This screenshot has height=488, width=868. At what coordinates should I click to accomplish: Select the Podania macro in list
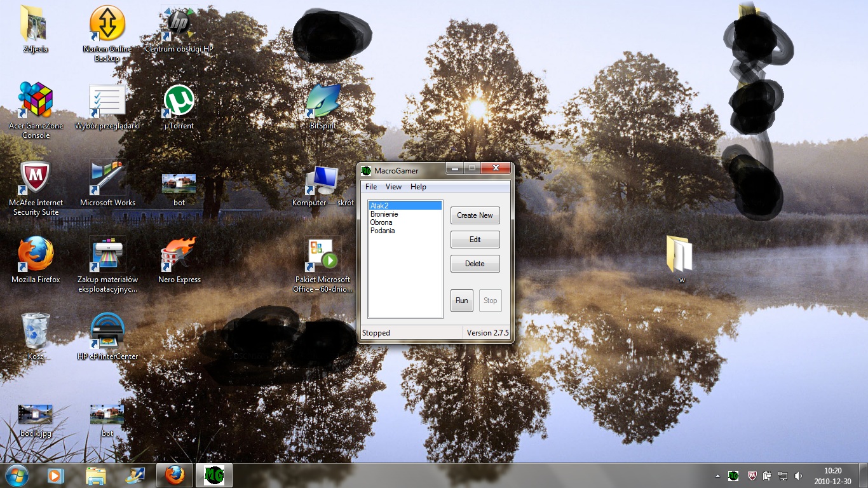coord(405,231)
